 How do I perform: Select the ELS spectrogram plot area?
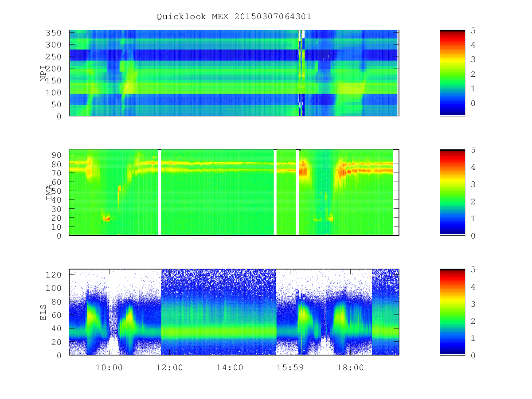click(234, 312)
